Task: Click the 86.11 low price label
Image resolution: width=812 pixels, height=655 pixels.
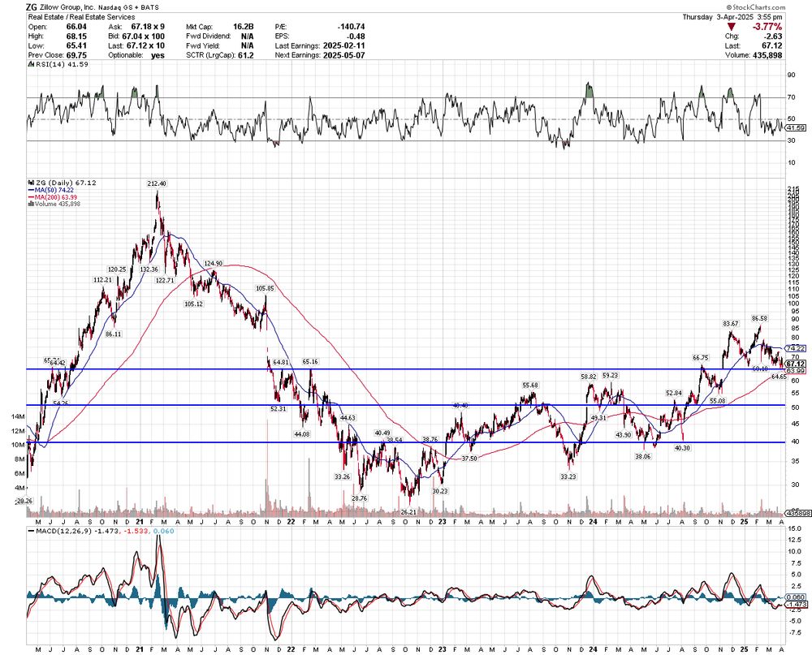Action: pos(113,334)
